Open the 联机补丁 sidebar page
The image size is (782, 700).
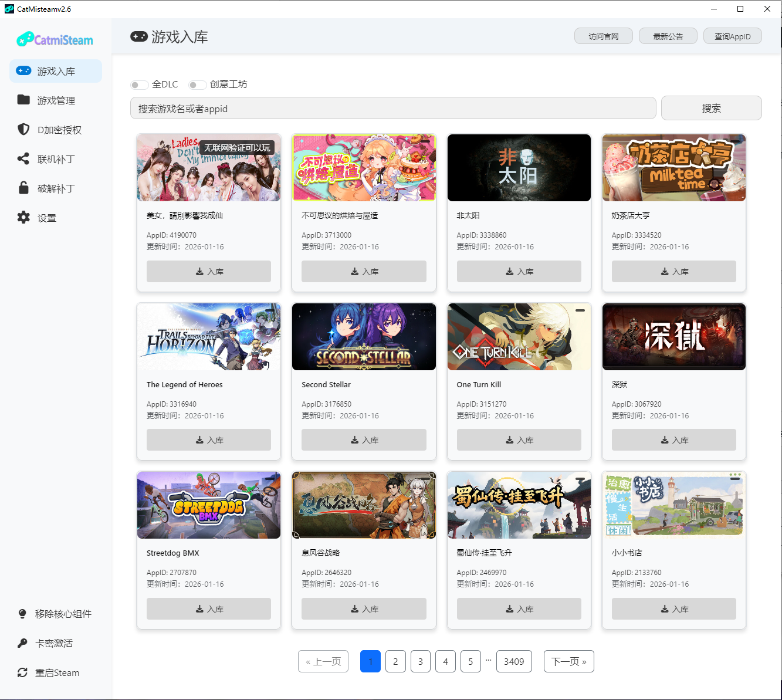pos(56,159)
